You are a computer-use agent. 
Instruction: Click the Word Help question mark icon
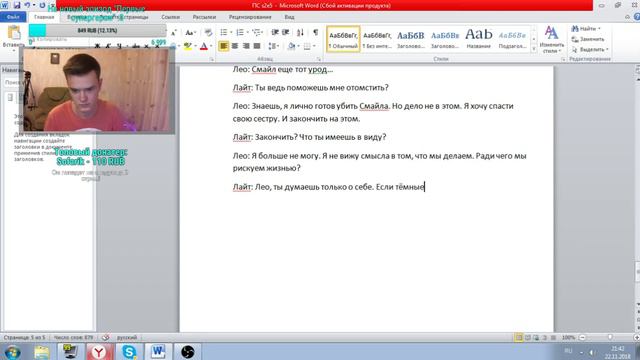coord(637,17)
